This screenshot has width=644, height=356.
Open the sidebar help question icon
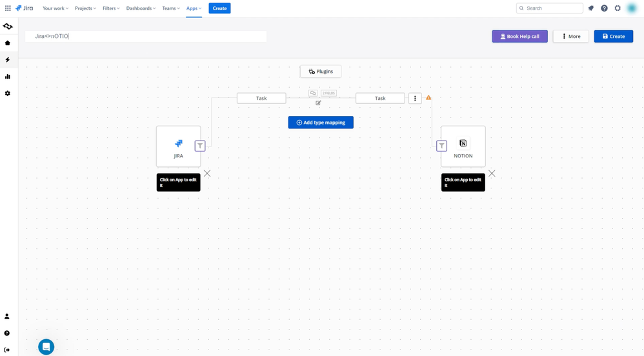tap(7, 333)
